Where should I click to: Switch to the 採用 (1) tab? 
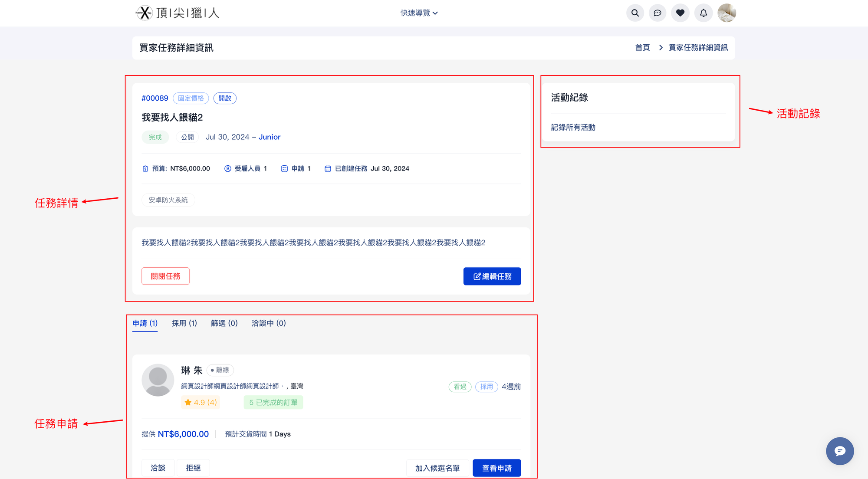184,323
